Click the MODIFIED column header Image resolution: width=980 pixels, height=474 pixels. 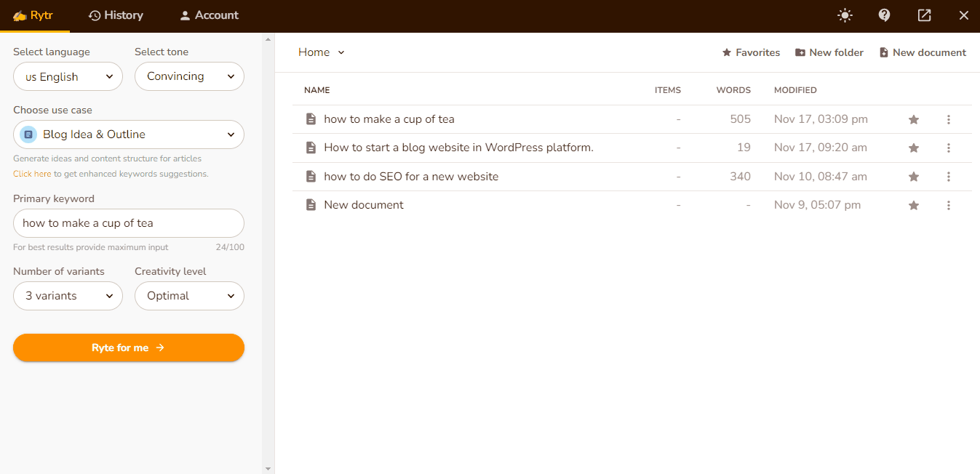tap(795, 90)
